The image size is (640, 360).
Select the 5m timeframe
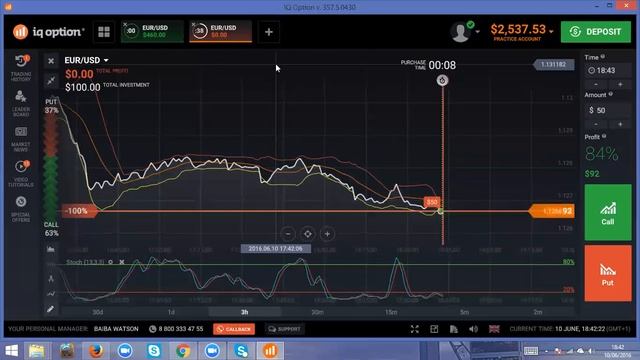pos(464,312)
